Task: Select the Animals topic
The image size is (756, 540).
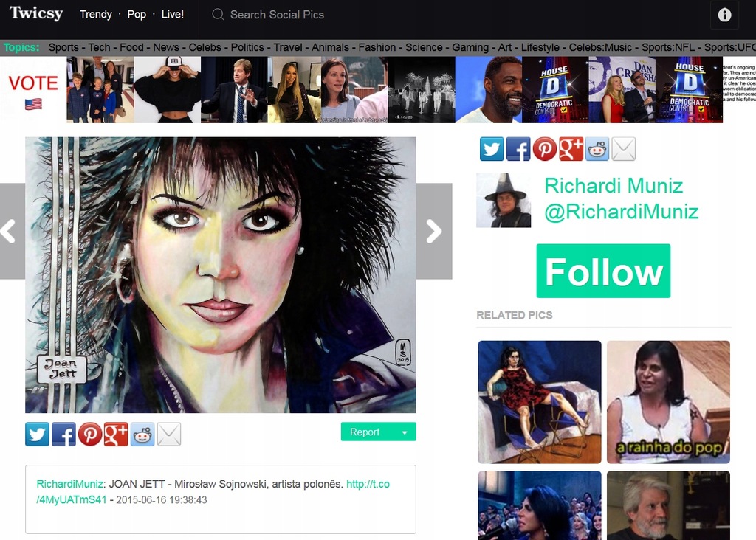Action: [330, 47]
